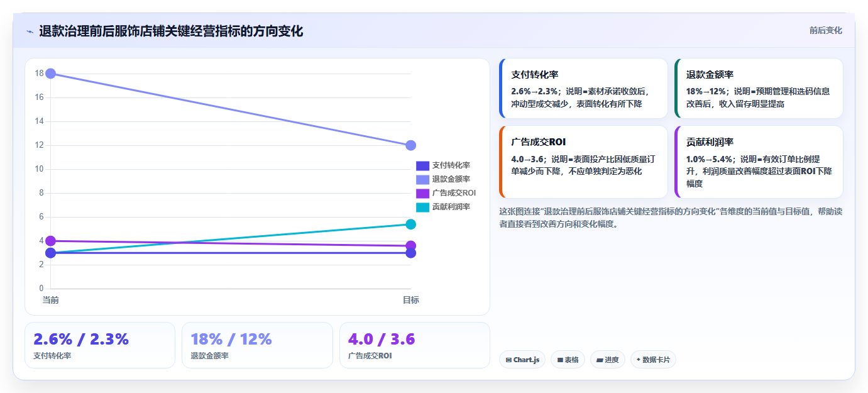
Task: Open the 退款金额率 detail card
Action: coord(759,89)
